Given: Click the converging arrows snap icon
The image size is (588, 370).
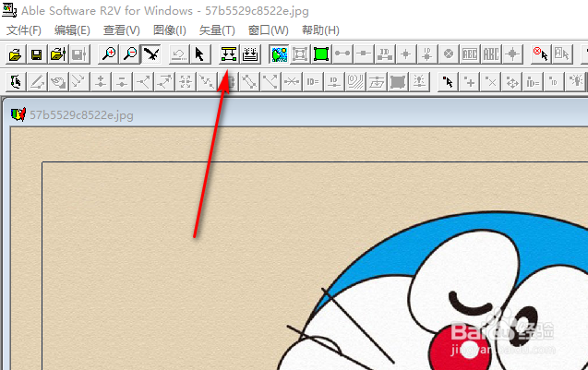Looking at the screenshot, I should pos(186,82).
